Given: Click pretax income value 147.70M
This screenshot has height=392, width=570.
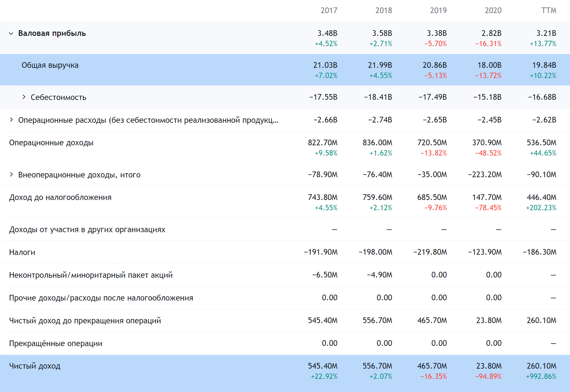Looking at the screenshot, I should [x=487, y=197].
